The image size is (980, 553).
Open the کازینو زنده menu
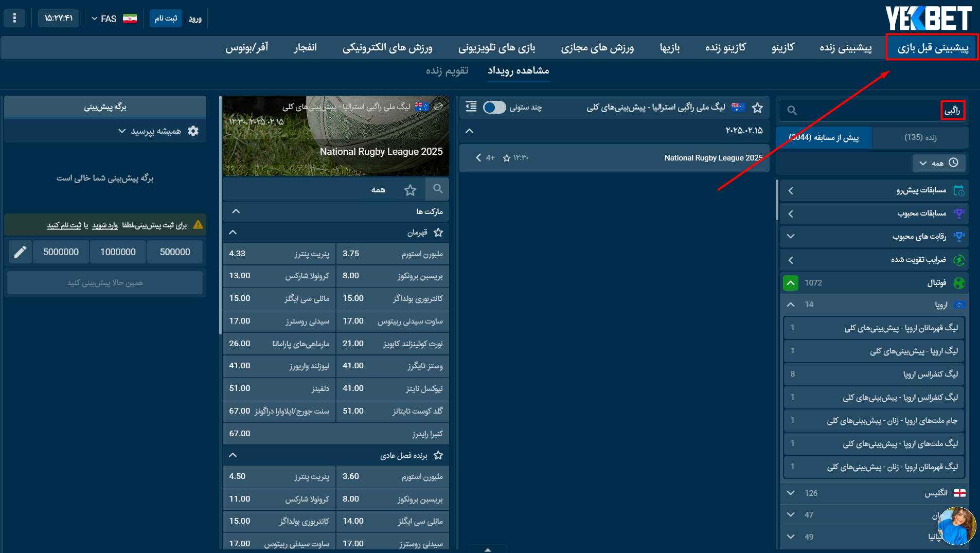click(725, 48)
